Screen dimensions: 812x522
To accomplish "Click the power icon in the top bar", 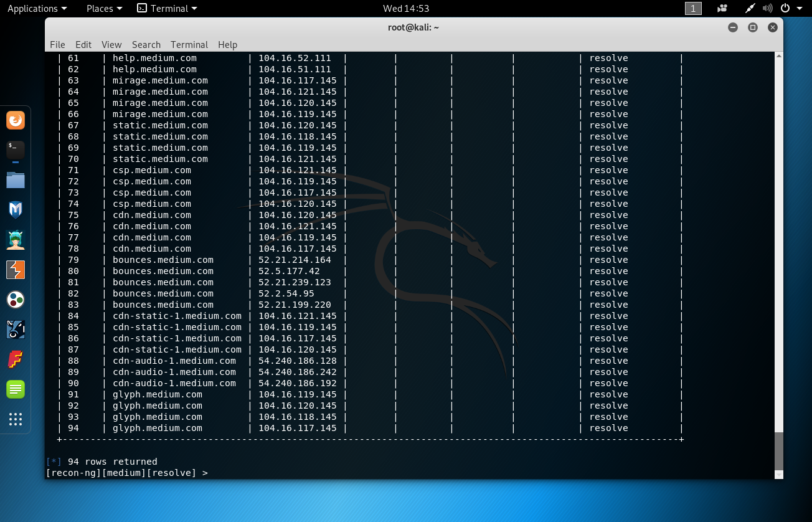I will pos(785,9).
